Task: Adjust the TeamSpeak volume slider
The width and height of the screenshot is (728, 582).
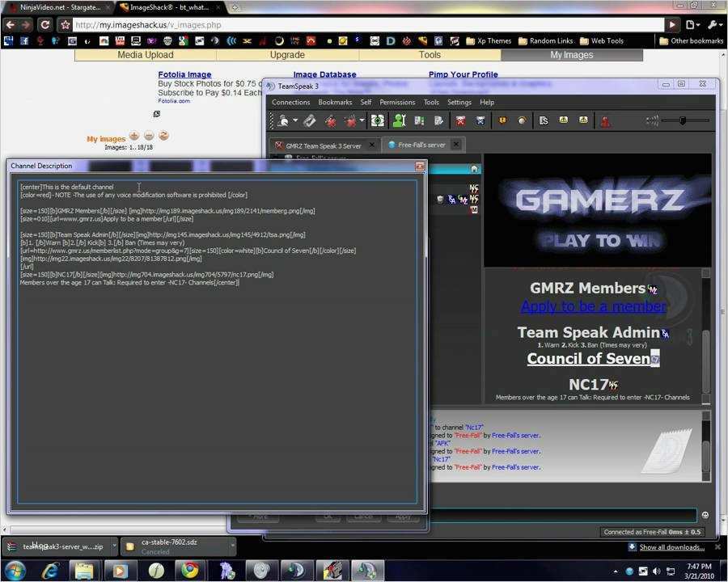Action: pyautogui.click(x=683, y=120)
